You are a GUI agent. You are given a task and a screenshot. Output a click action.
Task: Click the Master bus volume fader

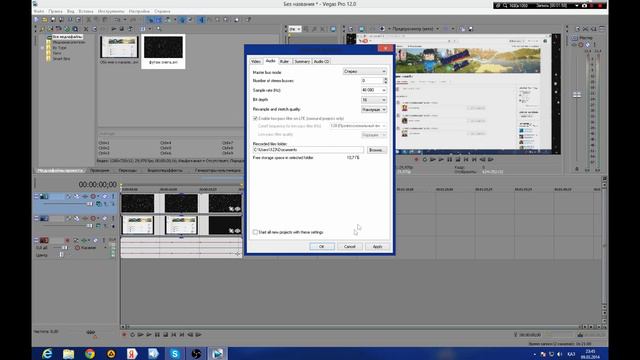pyautogui.click(x=576, y=95)
